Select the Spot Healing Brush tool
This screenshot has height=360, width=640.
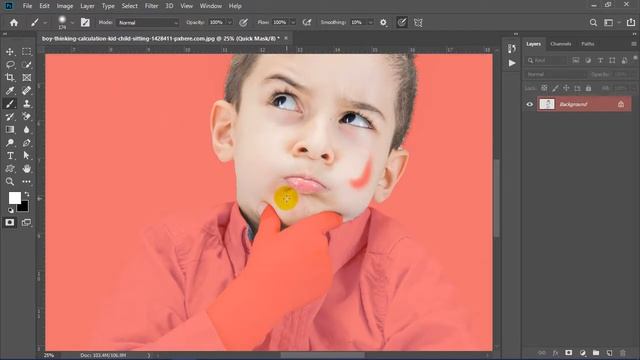[27, 91]
